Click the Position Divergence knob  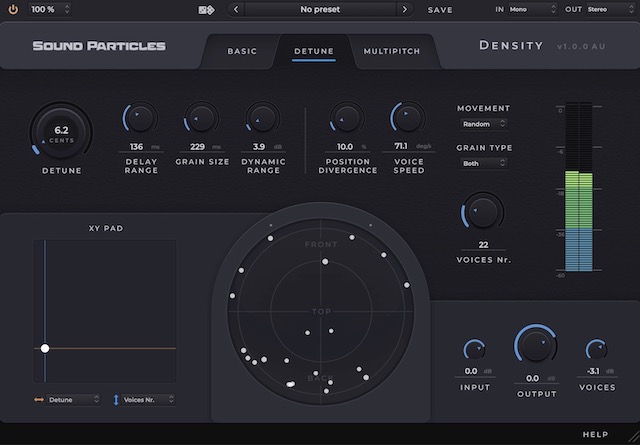(347, 119)
